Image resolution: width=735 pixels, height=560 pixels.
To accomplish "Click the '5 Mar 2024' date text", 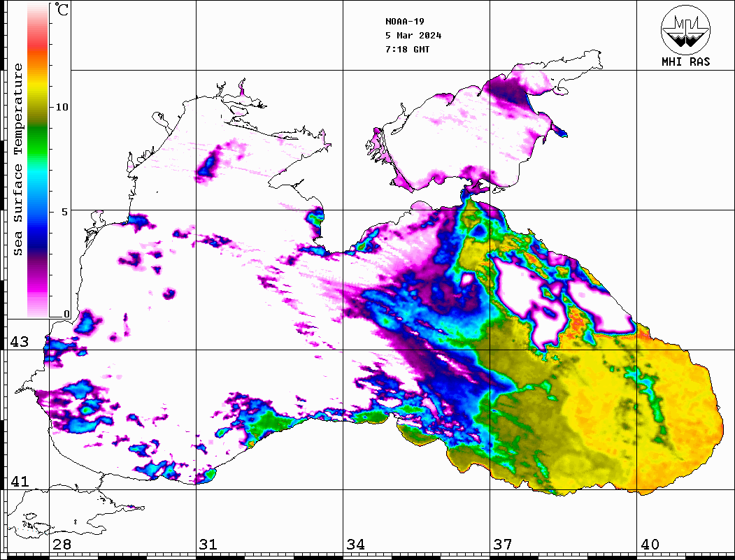I will pos(413,36).
